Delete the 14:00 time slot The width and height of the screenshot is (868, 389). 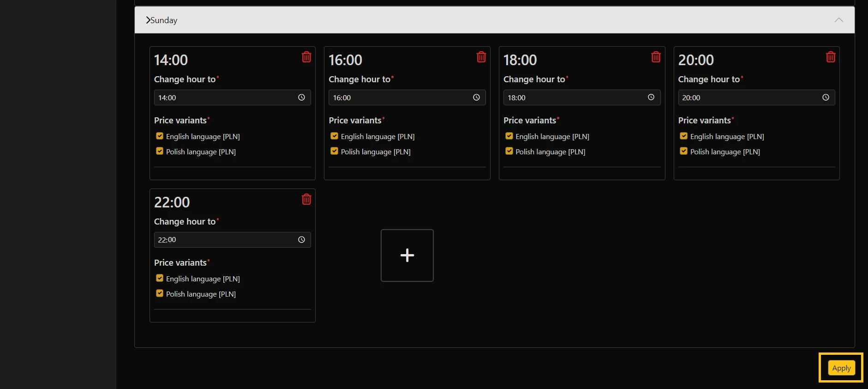click(306, 57)
